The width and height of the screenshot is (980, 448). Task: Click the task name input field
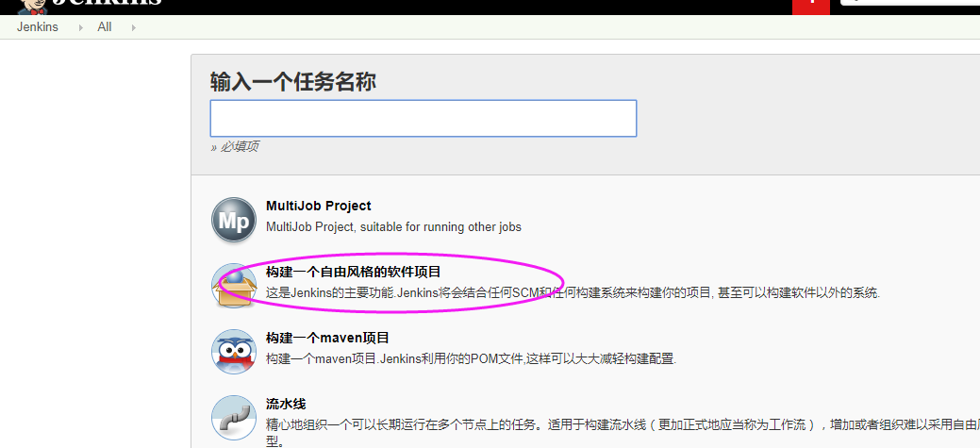tap(424, 118)
